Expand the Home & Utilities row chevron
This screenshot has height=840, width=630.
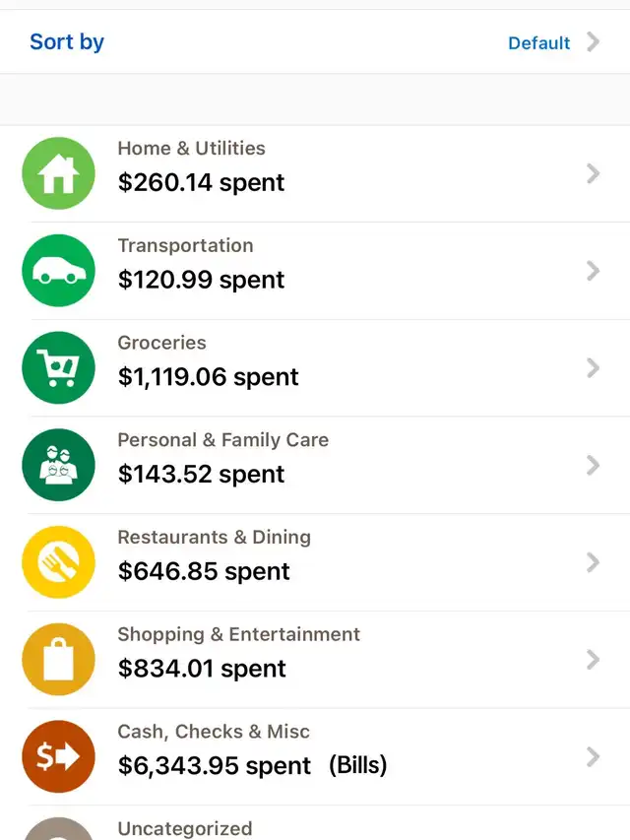pyautogui.click(x=593, y=173)
